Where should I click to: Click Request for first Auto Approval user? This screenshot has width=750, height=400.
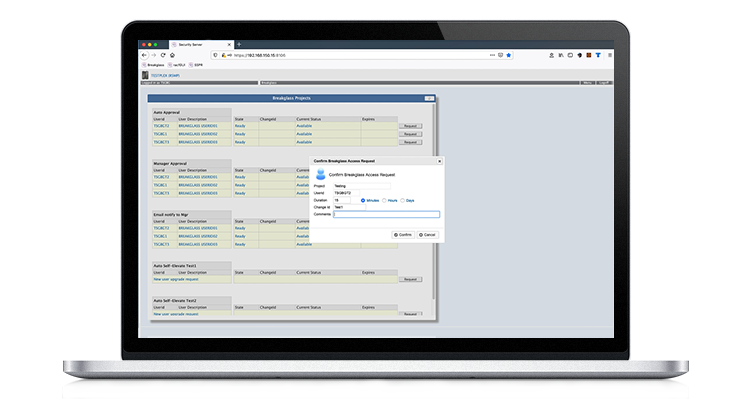tap(410, 126)
